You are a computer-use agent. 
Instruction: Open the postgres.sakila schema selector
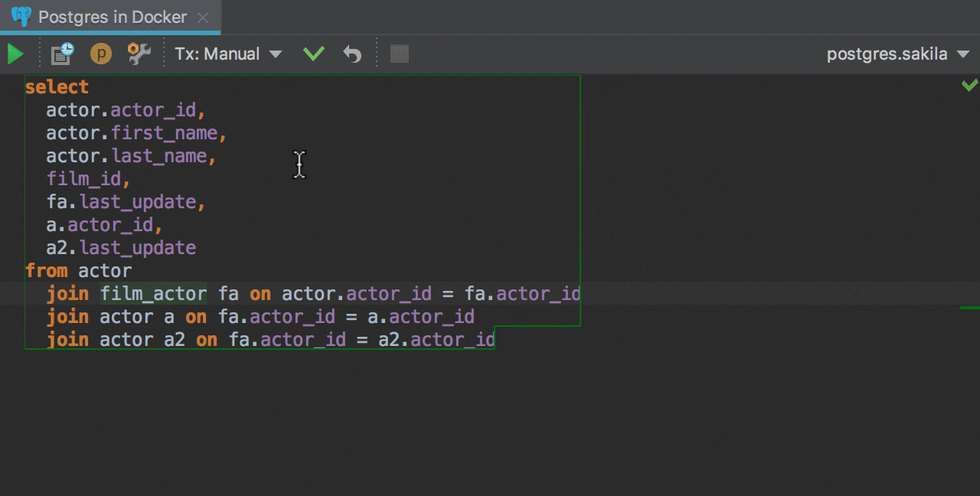pyautogui.click(x=897, y=54)
